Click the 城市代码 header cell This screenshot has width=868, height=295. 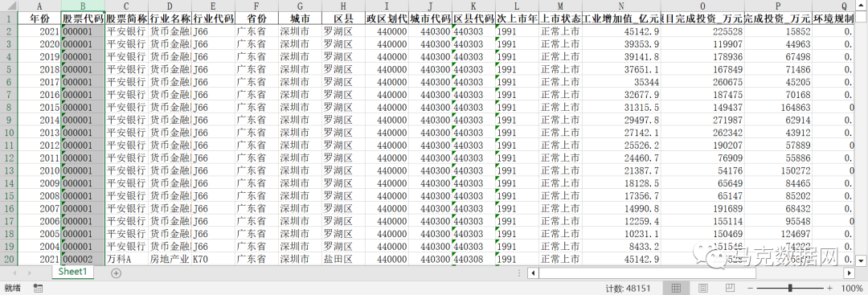pos(430,18)
